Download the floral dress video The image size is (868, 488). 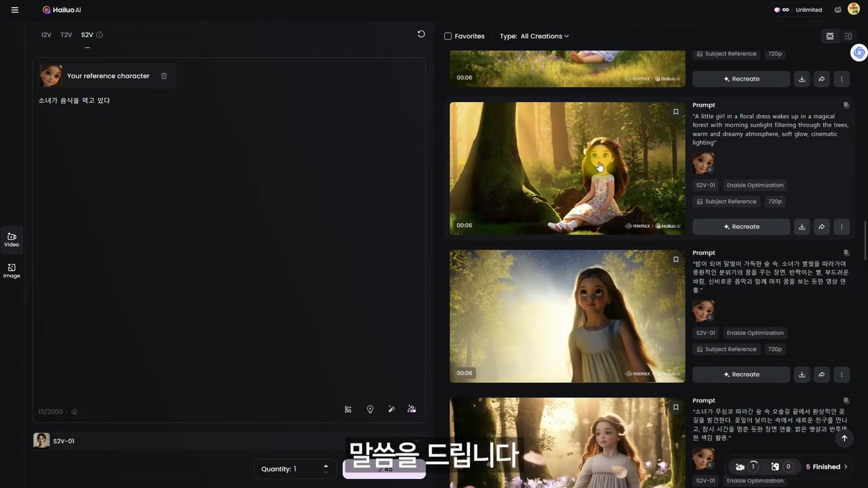[801, 227]
